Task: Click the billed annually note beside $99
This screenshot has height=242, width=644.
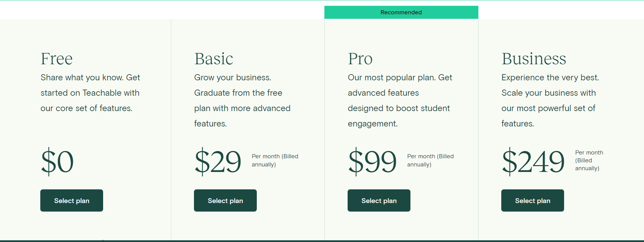Action: 430,160
